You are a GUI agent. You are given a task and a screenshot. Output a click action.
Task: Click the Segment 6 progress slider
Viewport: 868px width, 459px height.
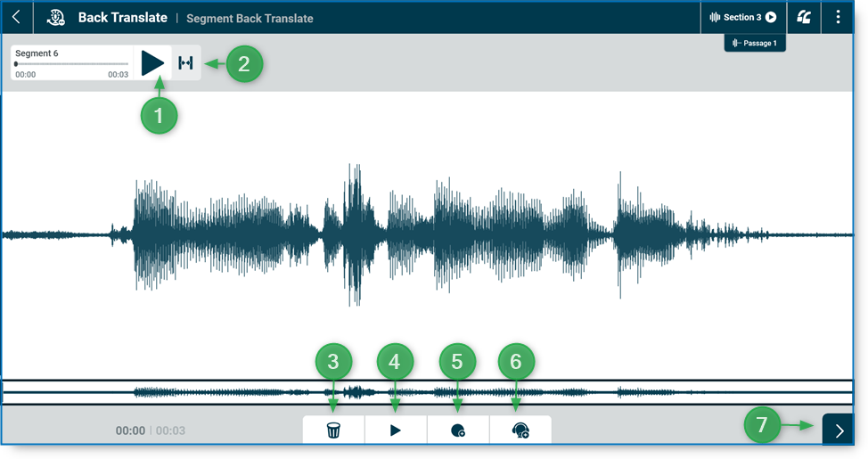pyautogui.click(x=71, y=64)
